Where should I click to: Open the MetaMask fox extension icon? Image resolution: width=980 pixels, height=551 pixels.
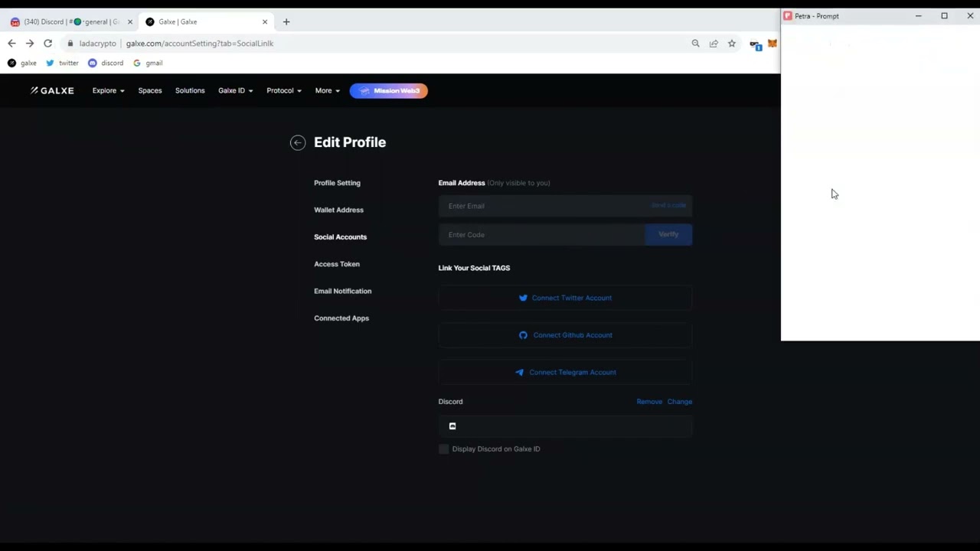(772, 44)
